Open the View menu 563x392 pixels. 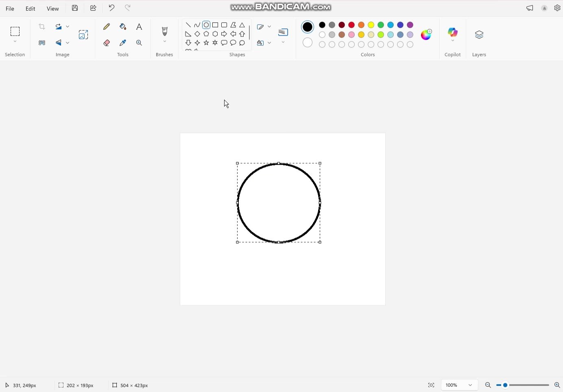click(52, 9)
